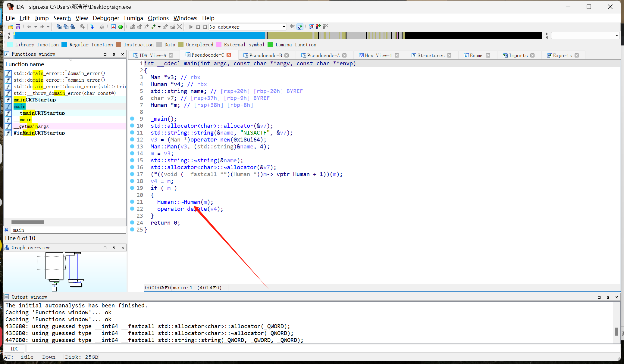This screenshot has width=624, height=364.
Task: Expand the struct operand dropdown arrow
Action: pos(159,27)
